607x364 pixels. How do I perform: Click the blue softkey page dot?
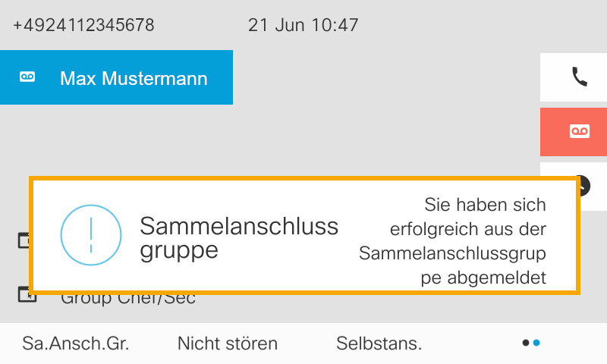pyautogui.click(x=536, y=344)
